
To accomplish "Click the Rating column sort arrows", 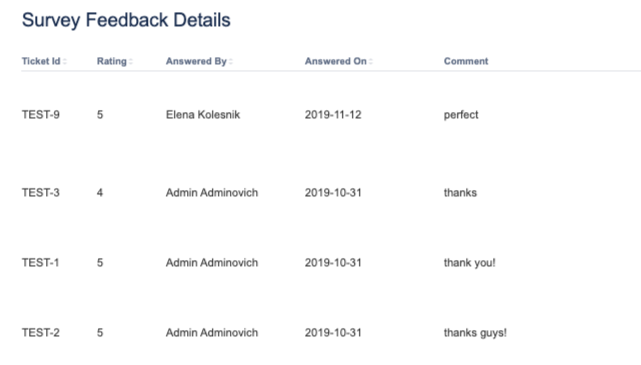I will (x=131, y=61).
